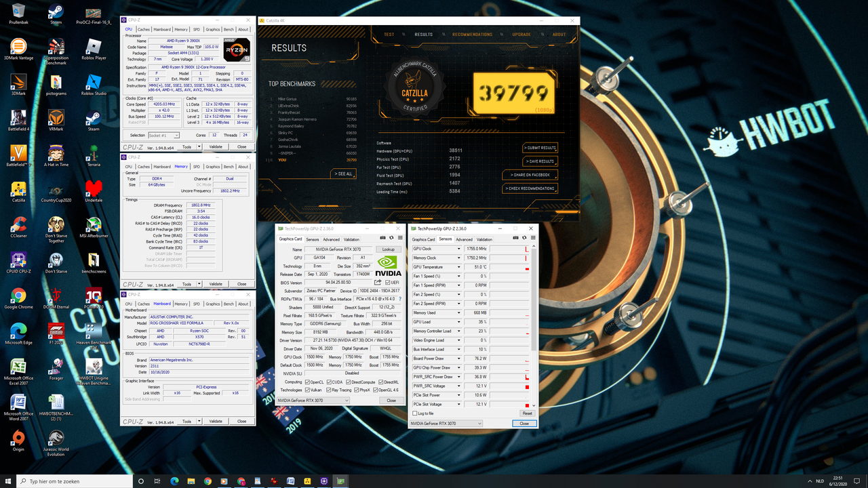Open GPU selector combo in Graphics Card window
The height and width of the screenshot is (488, 868).
(313, 401)
